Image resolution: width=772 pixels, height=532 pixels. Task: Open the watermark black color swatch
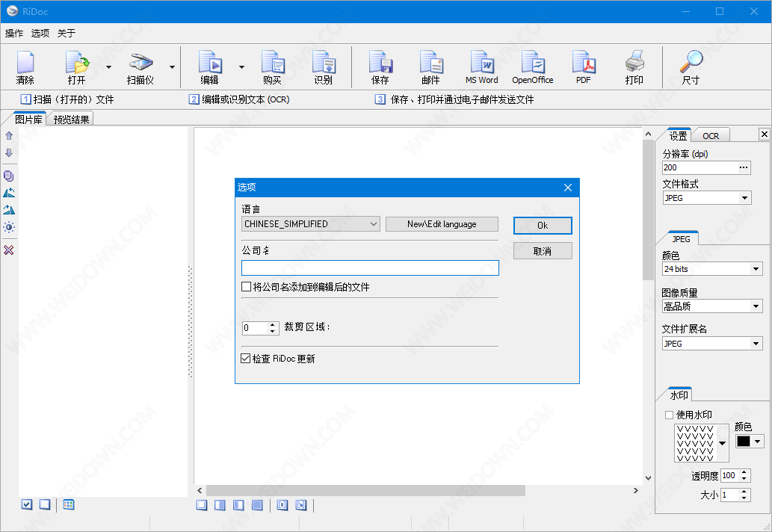[x=743, y=441]
